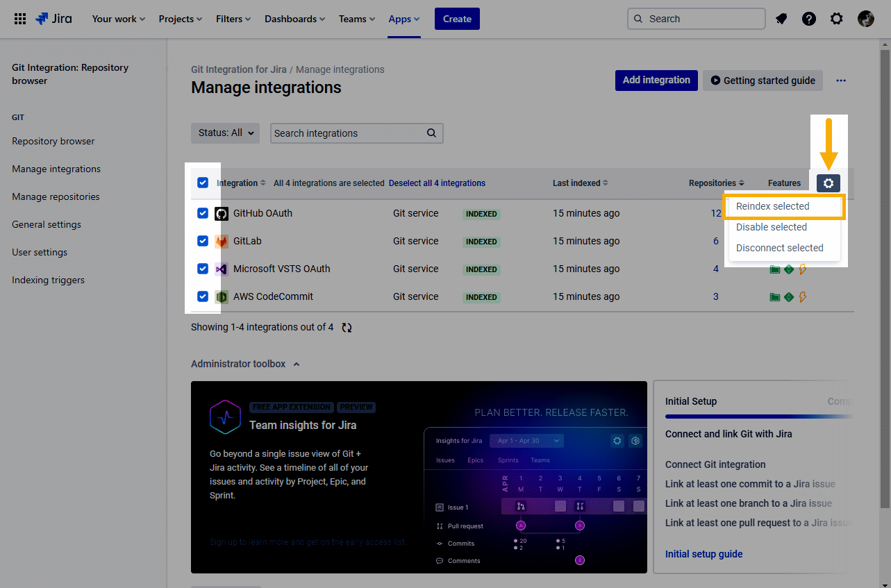891x588 pixels.
Task: Open the Jira app switcher grid icon
Action: click(20, 19)
